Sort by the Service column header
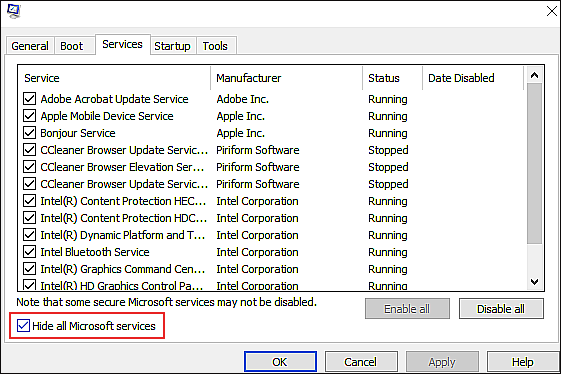Image resolution: width=561 pixels, height=374 pixels. point(114,78)
